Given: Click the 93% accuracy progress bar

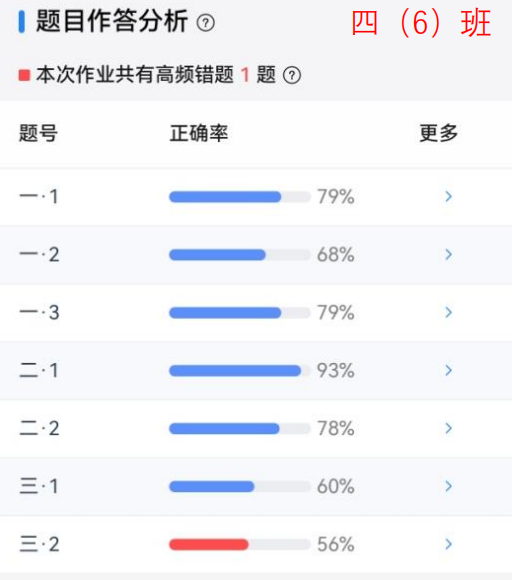Looking at the screenshot, I should tap(240, 371).
